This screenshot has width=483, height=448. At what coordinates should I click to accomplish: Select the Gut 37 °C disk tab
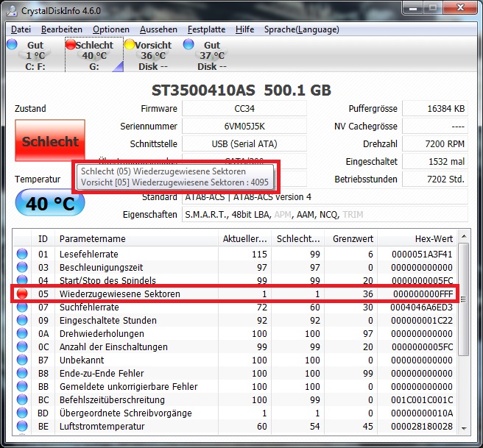coord(211,55)
